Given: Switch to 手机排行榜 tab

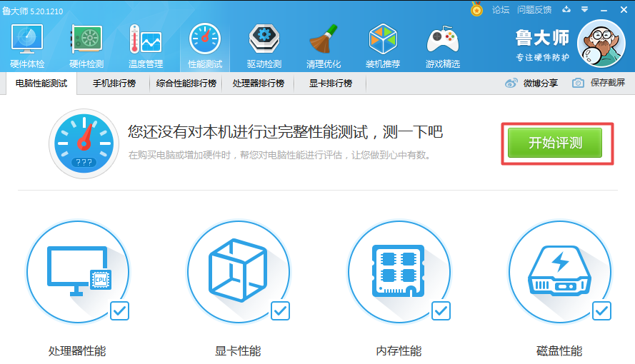Looking at the screenshot, I should click(x=114, y=84).
